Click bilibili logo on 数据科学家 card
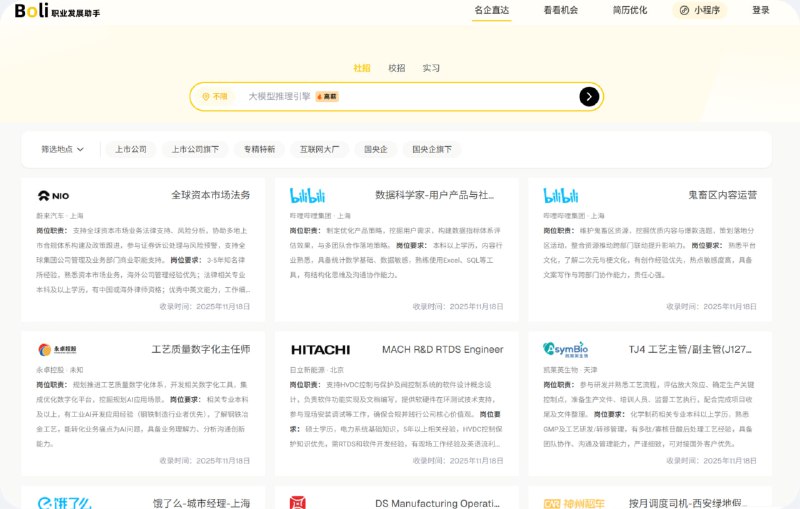800x509 pixels. pos(307,195)
